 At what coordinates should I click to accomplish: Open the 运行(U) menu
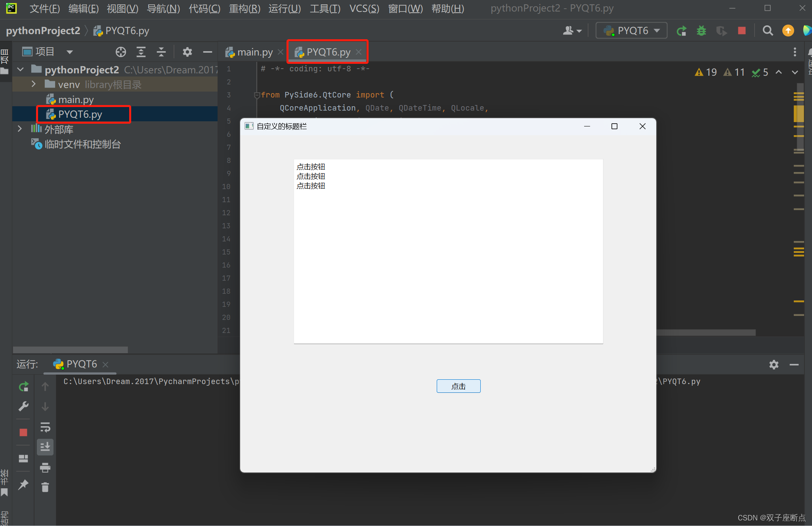284,8
